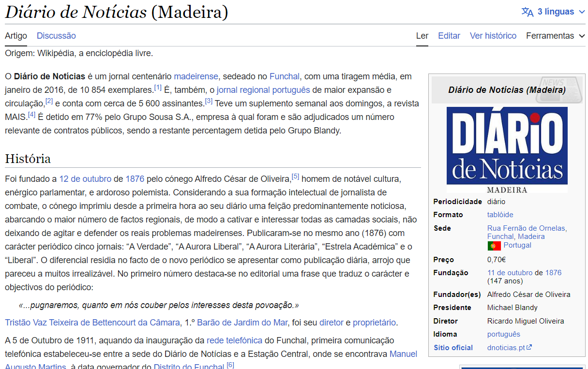Click the external link icon after dnoticias.pt
The height and width of the screenshot is (369, 588).
529,347
